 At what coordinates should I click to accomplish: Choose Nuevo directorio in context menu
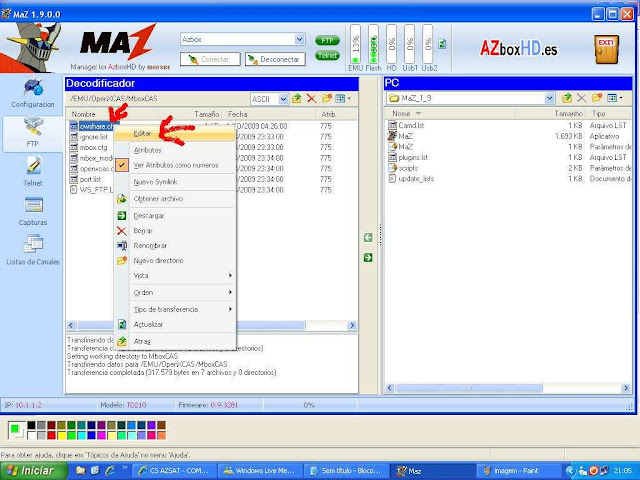pos(175,260)
